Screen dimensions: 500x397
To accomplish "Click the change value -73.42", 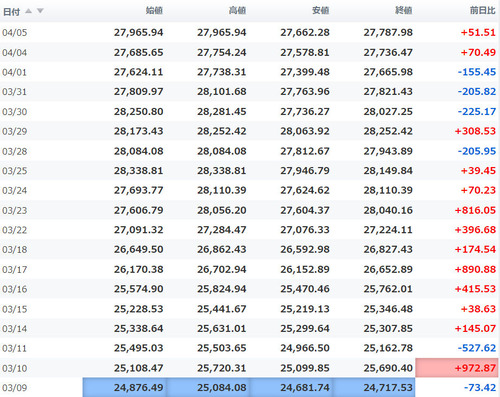I will [480, 388].
